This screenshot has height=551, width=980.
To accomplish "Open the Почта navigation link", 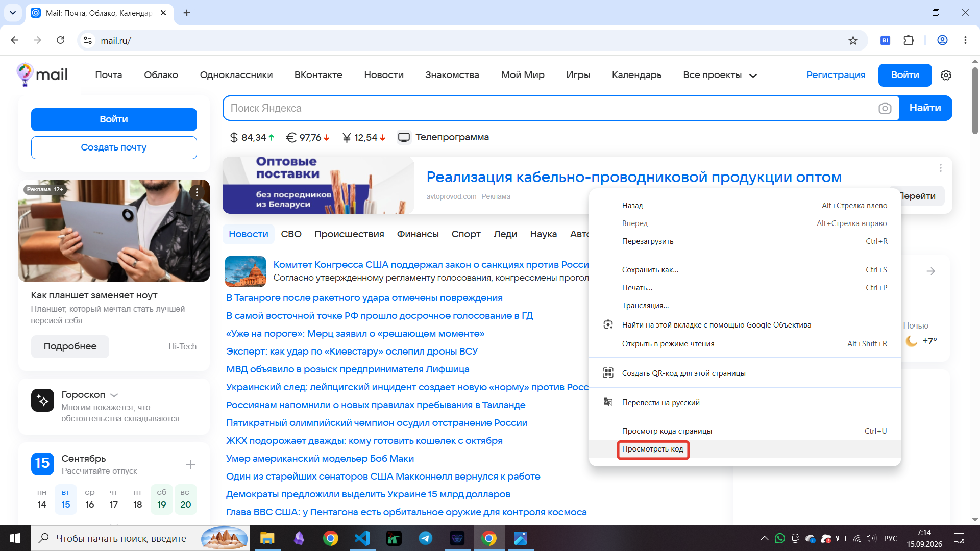I will 109,75.
